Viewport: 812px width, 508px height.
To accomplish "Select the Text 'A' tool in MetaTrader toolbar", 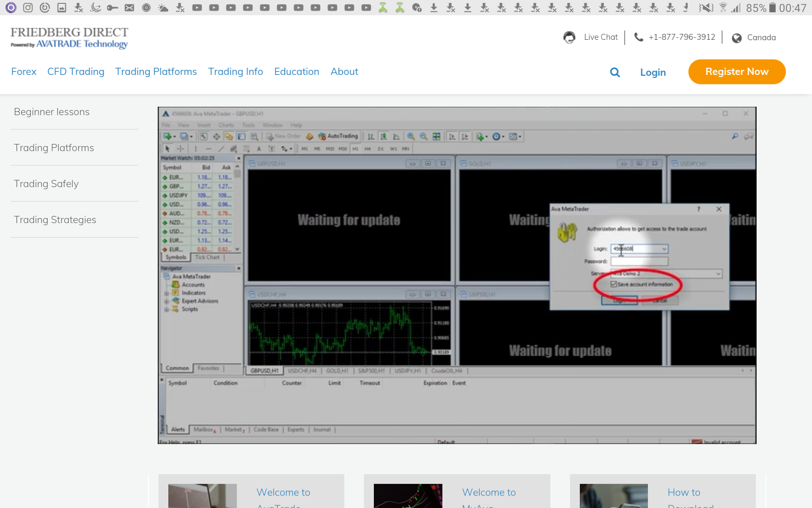I will click(259, 149).
